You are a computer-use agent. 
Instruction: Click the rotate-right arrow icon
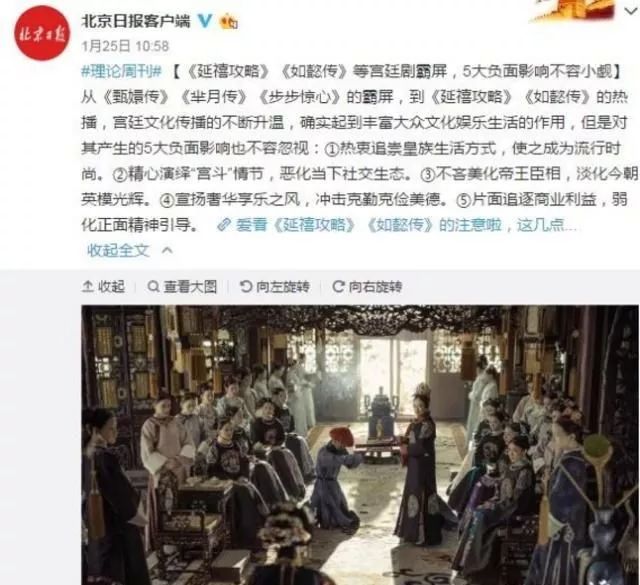pyautogui.click(x=338, y=287)
